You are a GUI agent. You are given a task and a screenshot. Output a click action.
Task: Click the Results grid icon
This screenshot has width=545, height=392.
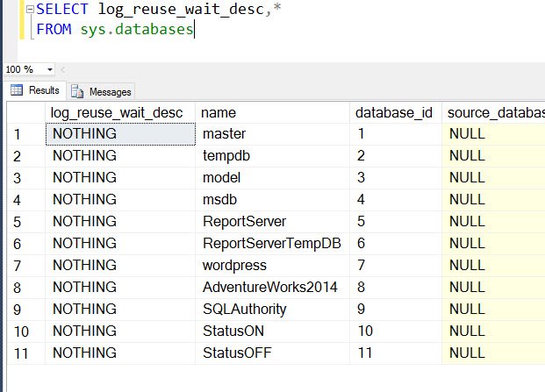coord(17,90)
